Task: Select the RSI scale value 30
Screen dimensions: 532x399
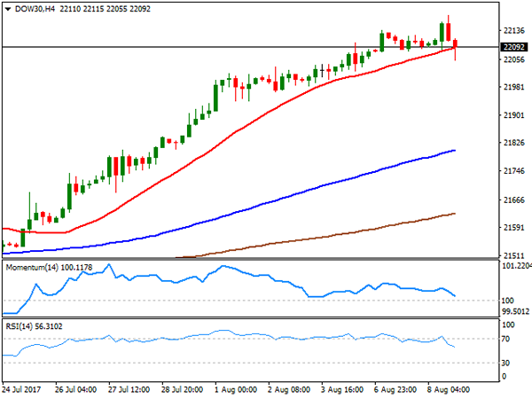Action: click(505, 363)
